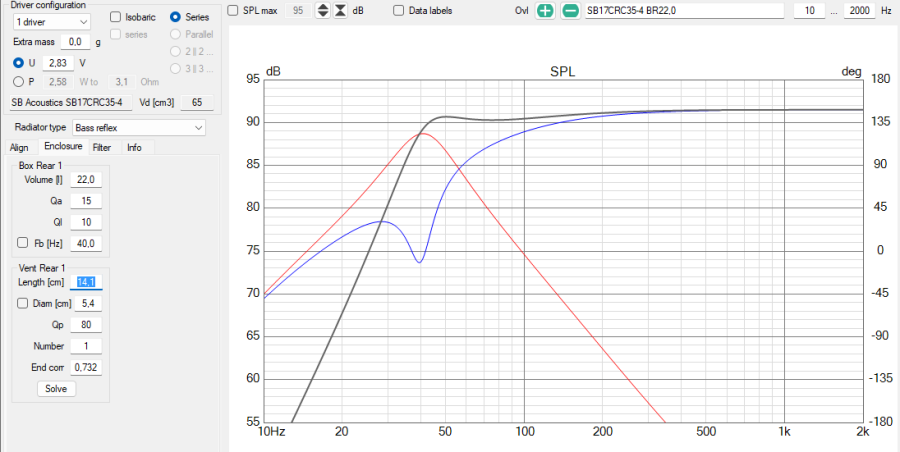Click the Extra mass input field

point(75,42)
